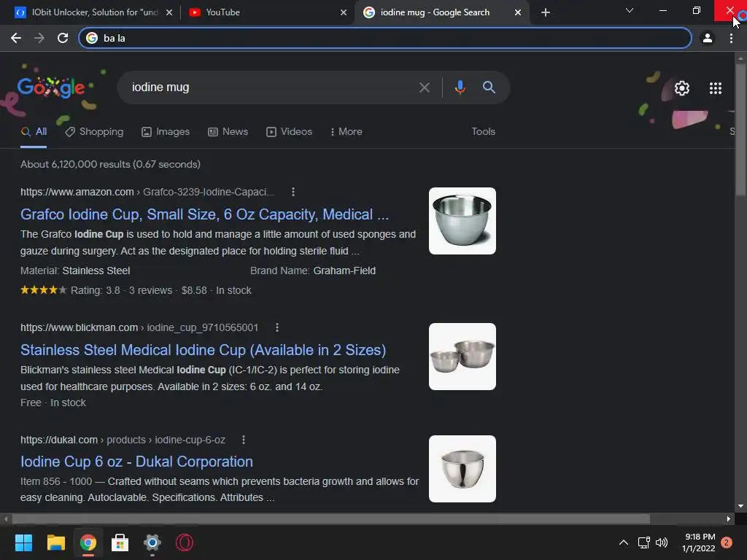Click the 'About 6,120,000 results' text
The height and width of the screenshot is (560, 747).
coord(110,164)
